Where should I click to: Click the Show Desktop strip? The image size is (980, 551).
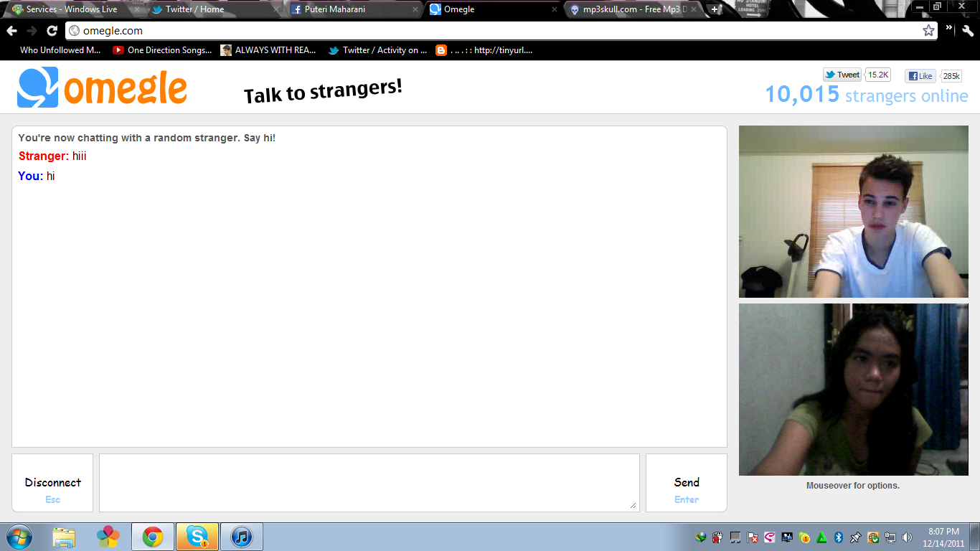(975, 537)
